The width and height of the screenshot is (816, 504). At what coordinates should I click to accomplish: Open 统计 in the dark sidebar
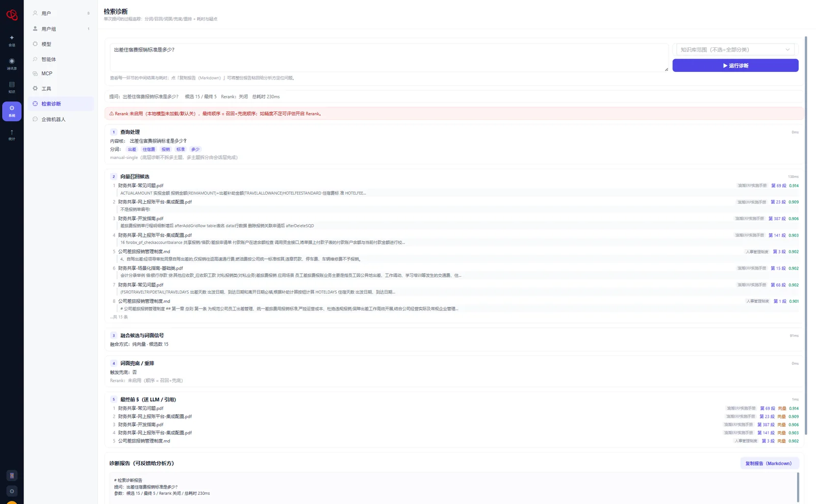pyautogui.click(x=12, y=135)
